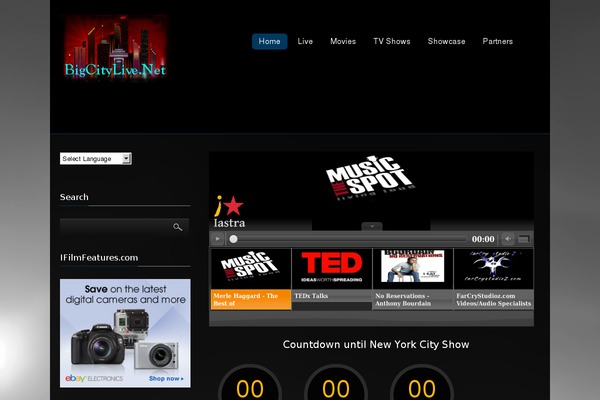Viewport: 600px width, 400px height.
Task: Select the Music Spot playlist thumbnail
Action: [251, 269]
